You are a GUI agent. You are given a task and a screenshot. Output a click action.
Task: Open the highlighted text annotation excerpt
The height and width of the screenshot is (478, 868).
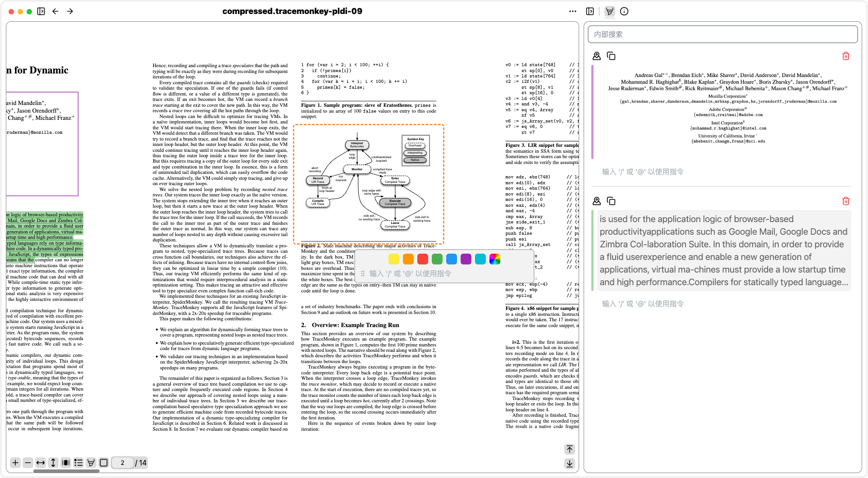point(724,250)
